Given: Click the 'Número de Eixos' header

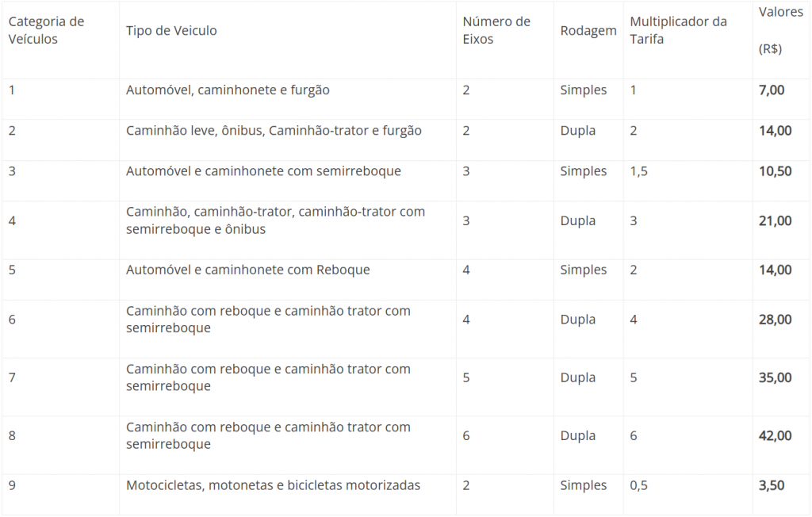Looking at the screenshot, I should (496, 30).
